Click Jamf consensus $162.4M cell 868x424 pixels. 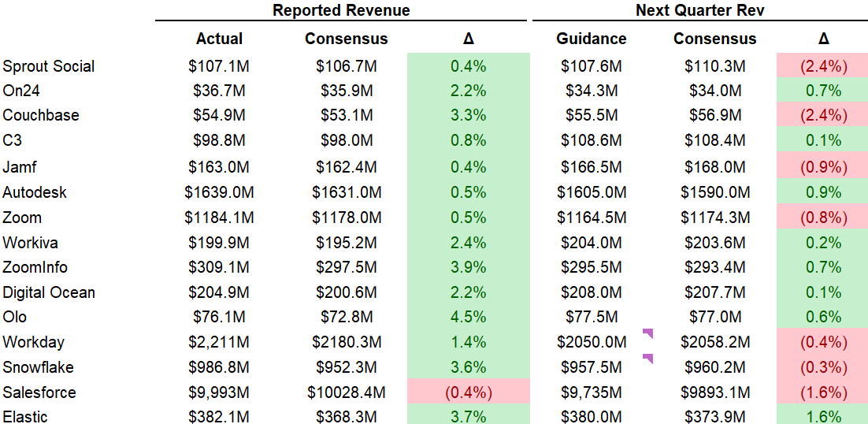tap(347, 166)
